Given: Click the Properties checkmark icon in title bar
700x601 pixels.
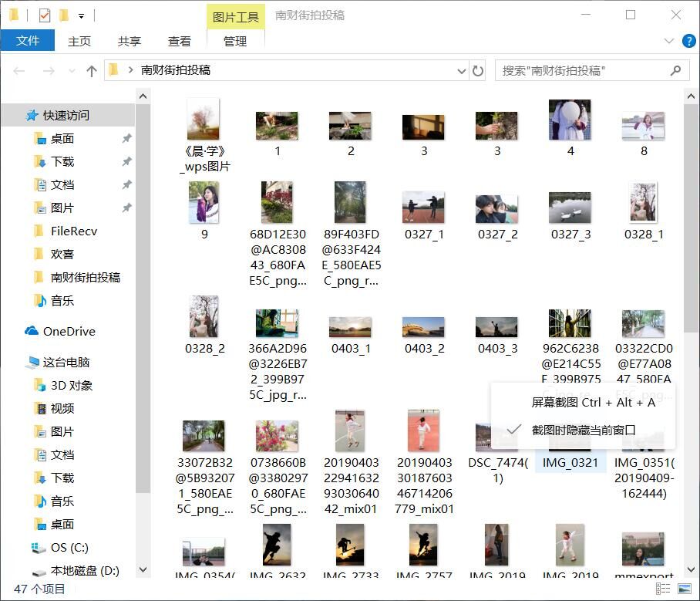Looking at the screenshot, I should coord(44,15).
